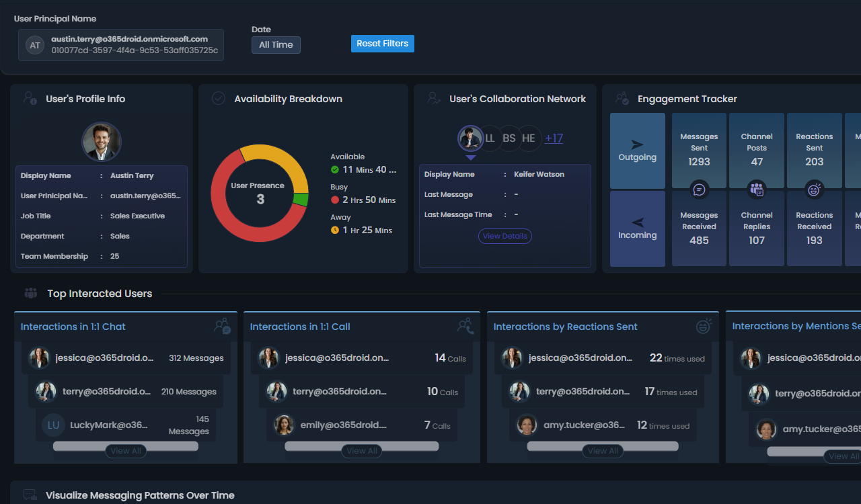This screenshot has width=861, height=504.
Task: Click the Channel Replies Teams icon
Action: point(757,190)
